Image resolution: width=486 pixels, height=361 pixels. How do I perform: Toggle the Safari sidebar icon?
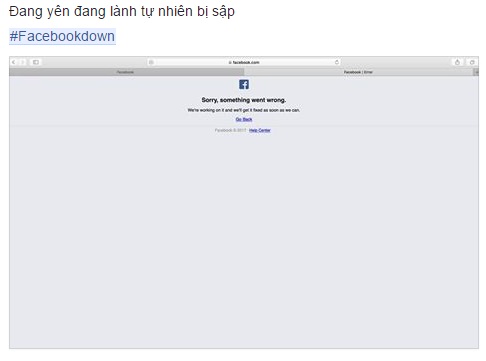36,62
